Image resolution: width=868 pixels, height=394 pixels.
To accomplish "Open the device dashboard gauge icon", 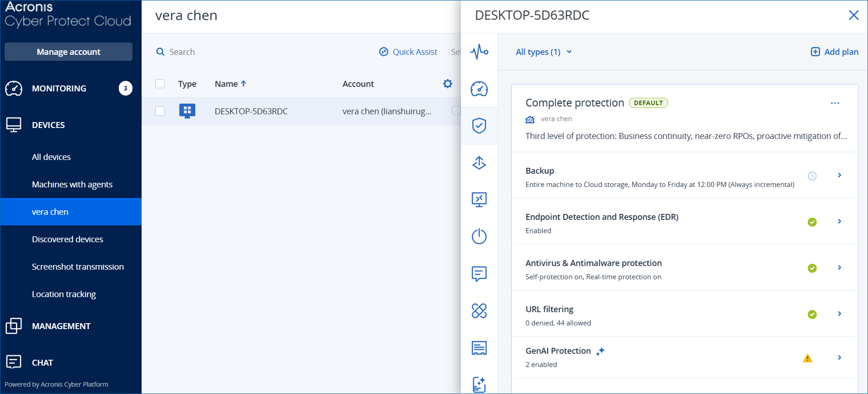I will click(x=479, y=89).
